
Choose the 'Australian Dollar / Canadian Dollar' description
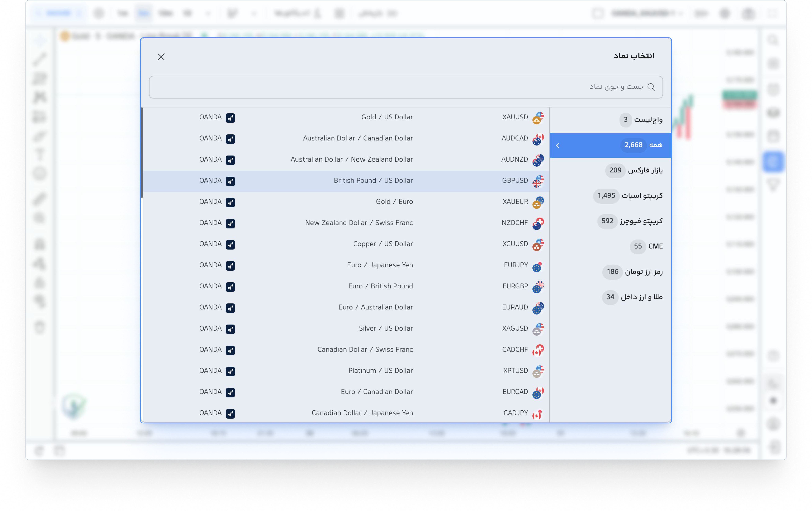[x=358, y=138]
